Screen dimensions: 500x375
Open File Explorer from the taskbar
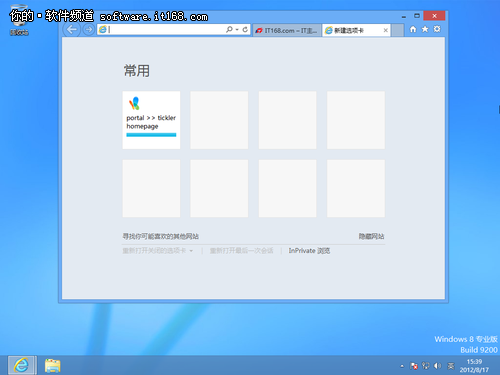pyautogui.click(x=53, y=365)
